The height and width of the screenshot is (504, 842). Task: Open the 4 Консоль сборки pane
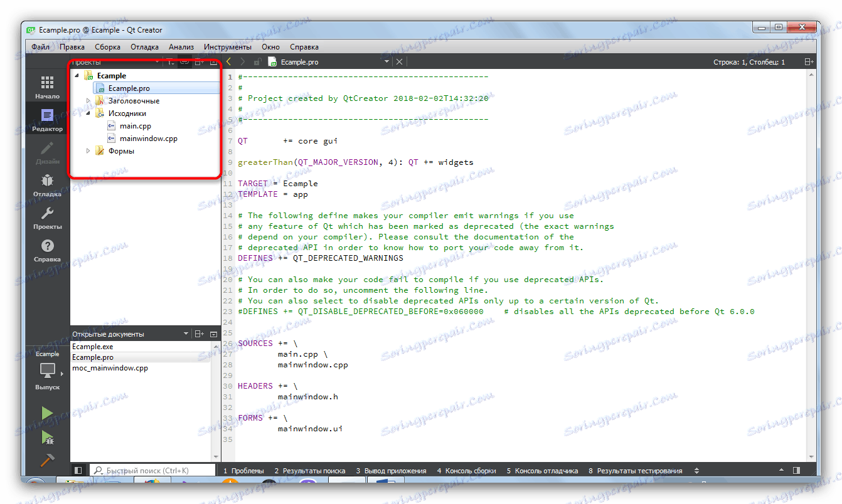(466, 471)
